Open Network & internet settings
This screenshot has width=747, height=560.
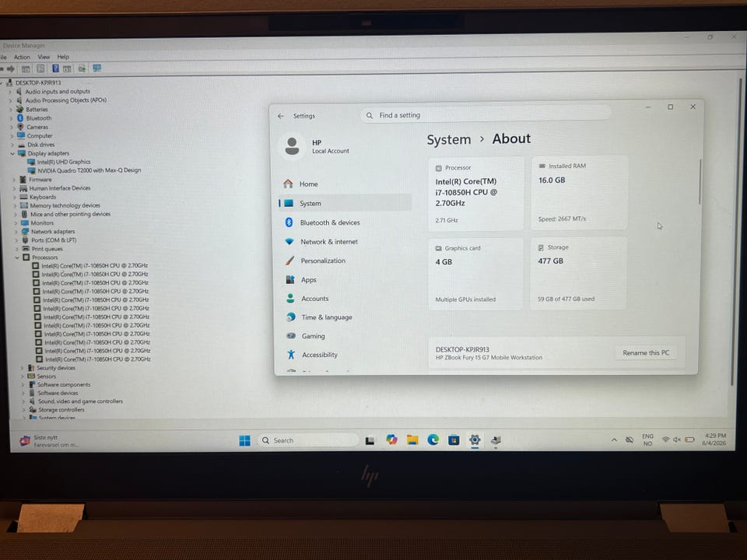(x=328, y=241)
